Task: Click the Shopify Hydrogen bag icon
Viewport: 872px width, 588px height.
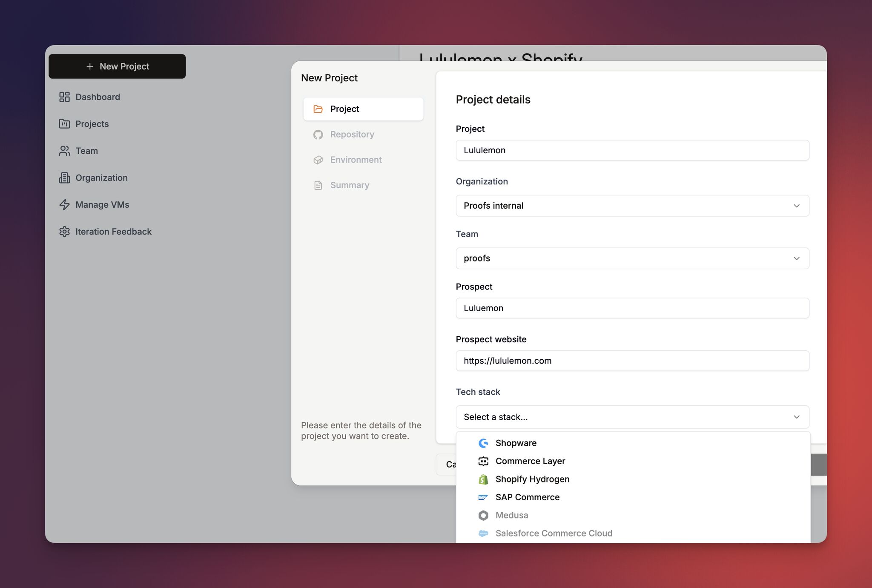Action: (x=483, y=479)
